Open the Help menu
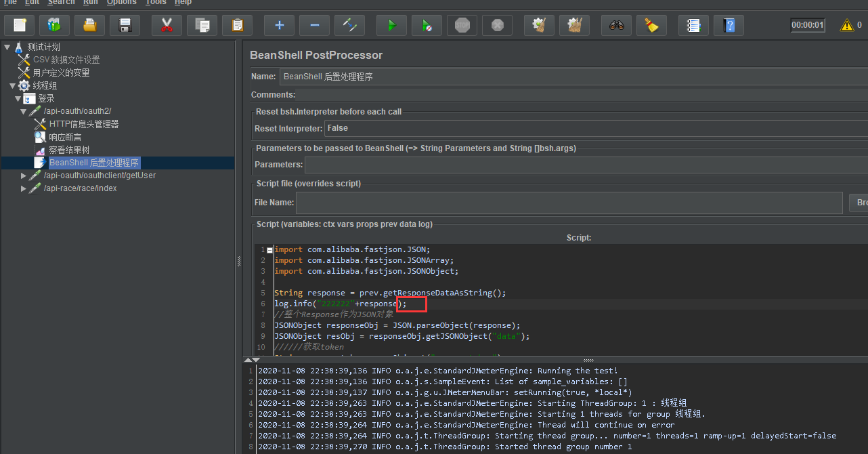 point(183,3)
